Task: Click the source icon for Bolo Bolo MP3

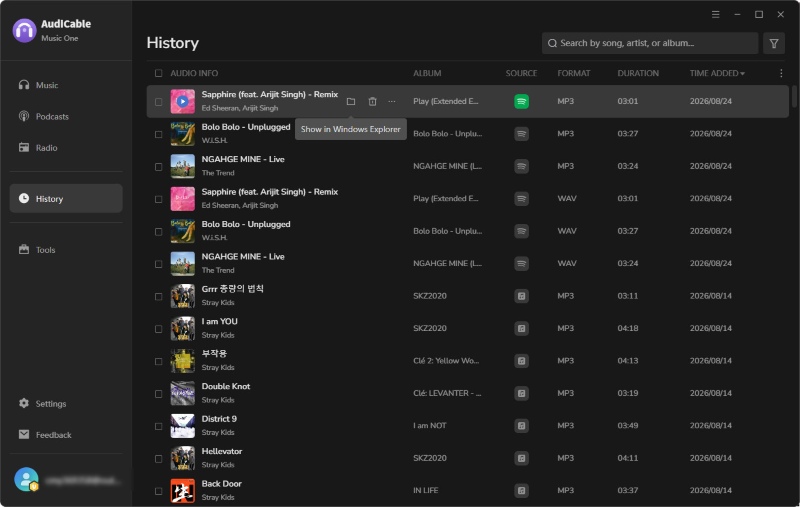Action: pos(521,134)
